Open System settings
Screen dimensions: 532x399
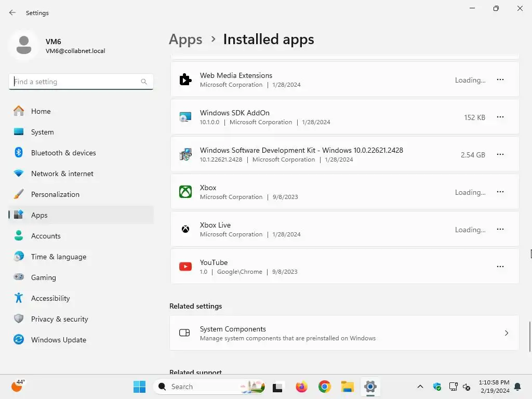coord(81,132)
